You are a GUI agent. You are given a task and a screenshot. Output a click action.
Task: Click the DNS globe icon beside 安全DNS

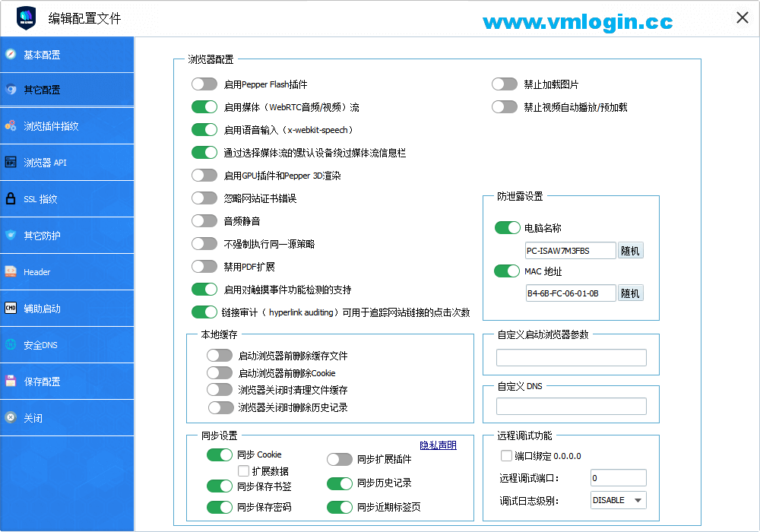point(11,344)
